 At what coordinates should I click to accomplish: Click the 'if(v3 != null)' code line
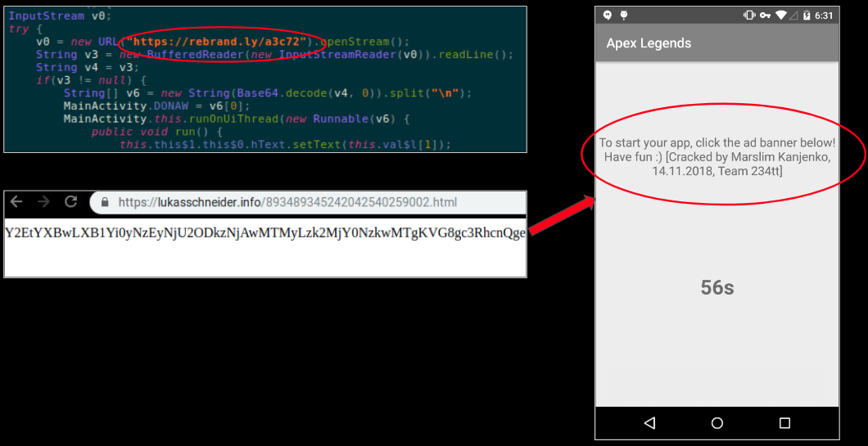click(91, 79)
